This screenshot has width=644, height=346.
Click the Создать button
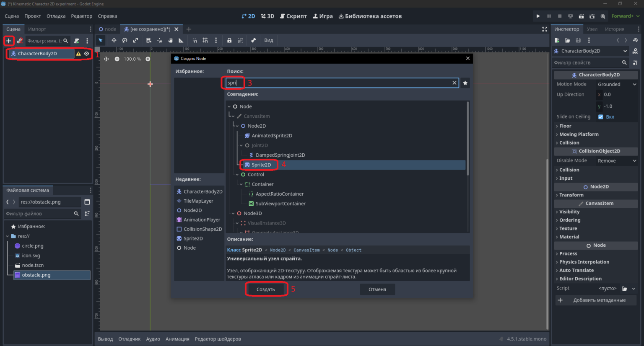point(266,289)
